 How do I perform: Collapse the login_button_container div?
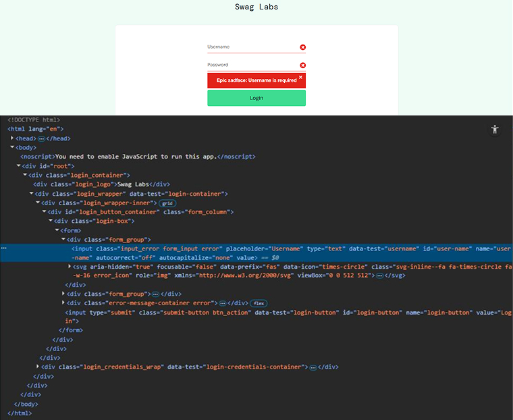(44, 211)
